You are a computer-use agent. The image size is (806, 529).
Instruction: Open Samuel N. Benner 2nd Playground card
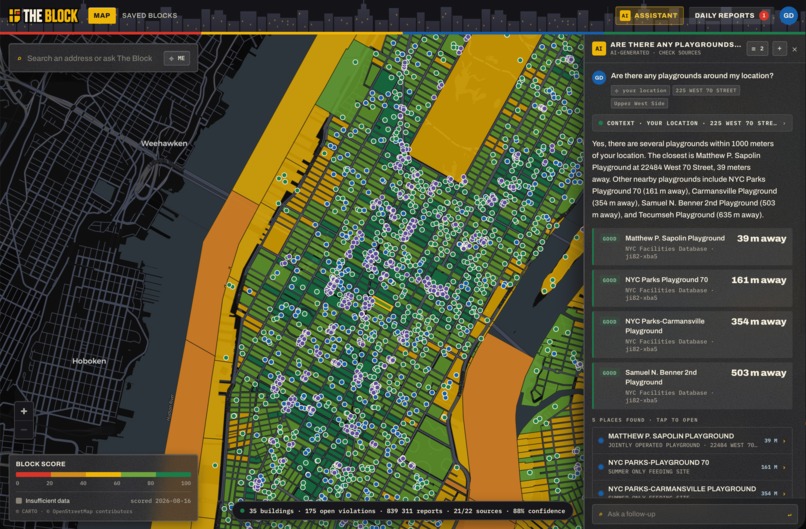[x=692, y=386]
